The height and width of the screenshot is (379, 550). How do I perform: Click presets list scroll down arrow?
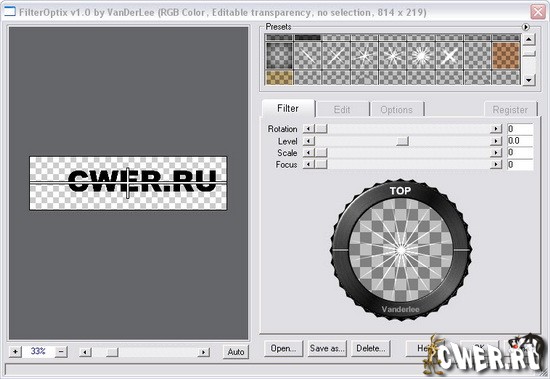pos(529,80)
